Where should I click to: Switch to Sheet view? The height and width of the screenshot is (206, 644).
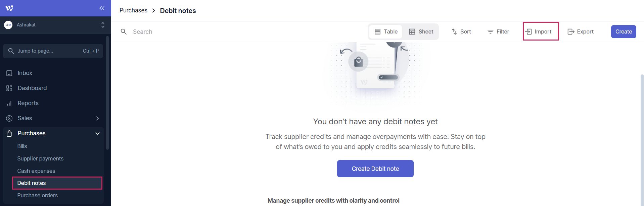point(421,31)
